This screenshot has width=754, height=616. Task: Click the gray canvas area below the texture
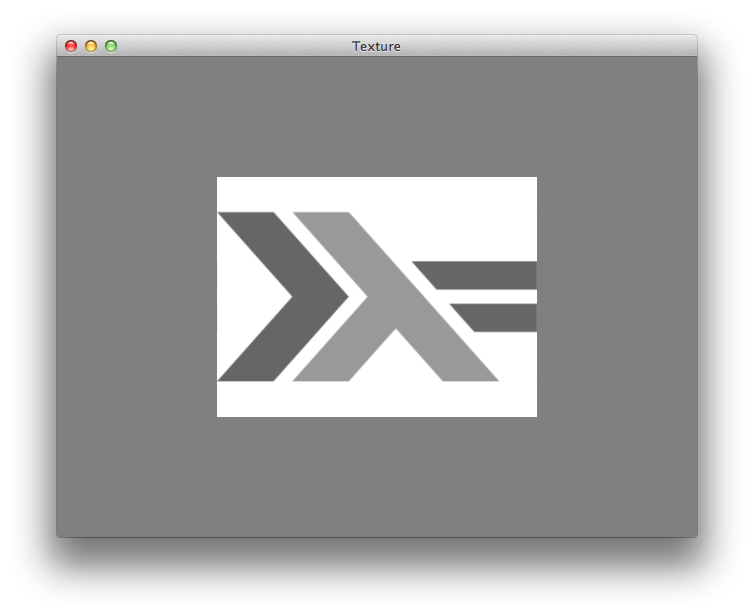[x=376, y=476]
